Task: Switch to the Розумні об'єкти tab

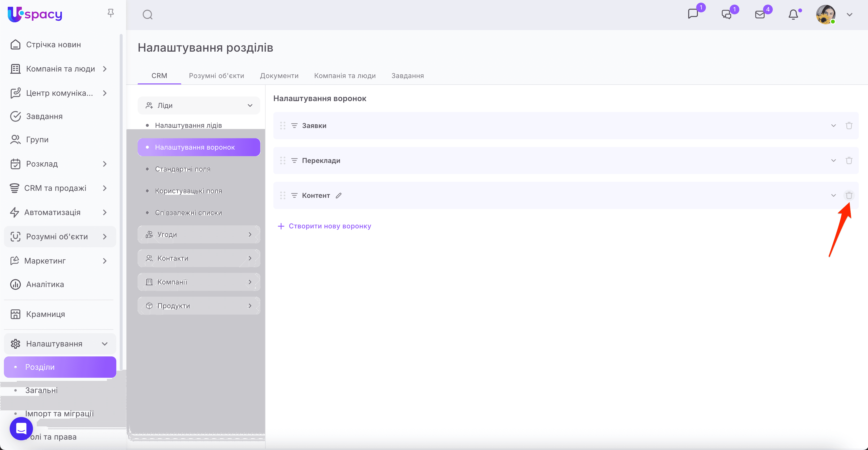Action: (216, 76)
